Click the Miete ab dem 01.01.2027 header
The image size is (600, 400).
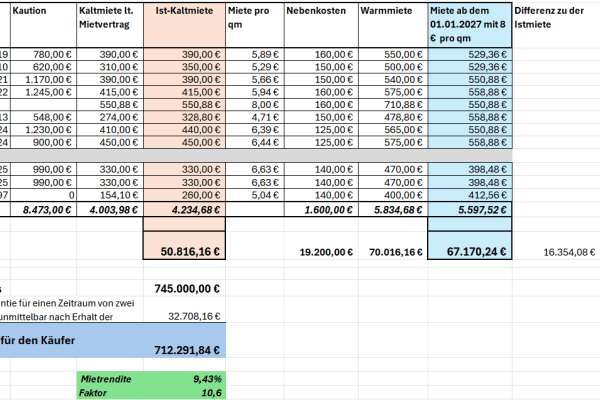pyautogui.click(x=470, y=25)
